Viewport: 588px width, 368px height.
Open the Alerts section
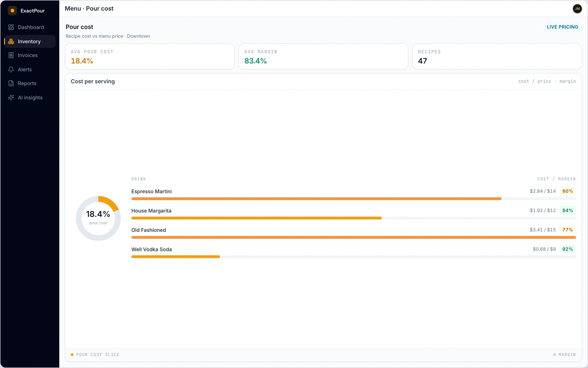coord(30,70)
